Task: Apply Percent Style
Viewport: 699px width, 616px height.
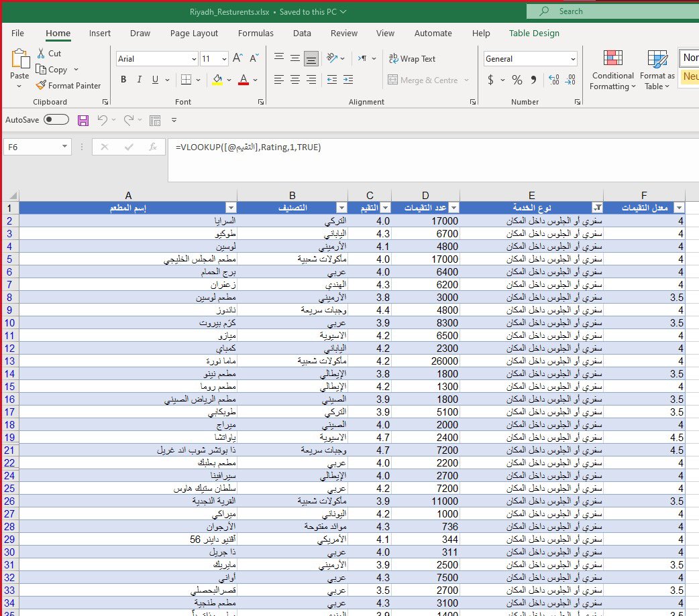Action: click(517, 80)
